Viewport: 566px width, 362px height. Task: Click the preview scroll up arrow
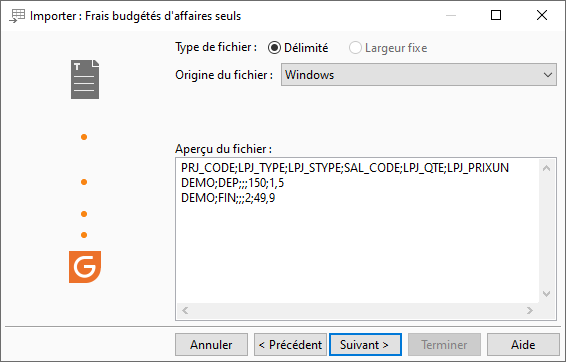coord(547,168)
